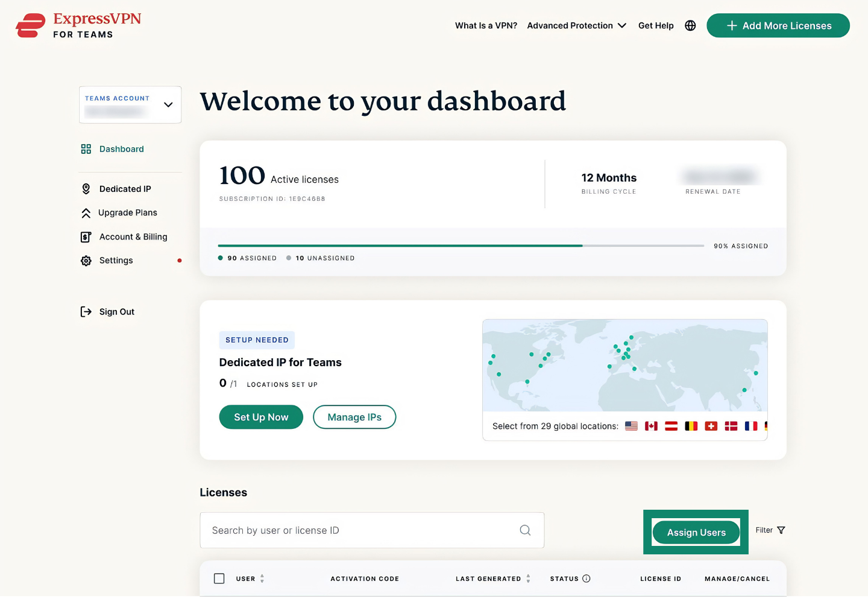Image resolution: width=868 pixels, height=599 pixels.
Task: Select the Austria flag
Action: [671, 426]
